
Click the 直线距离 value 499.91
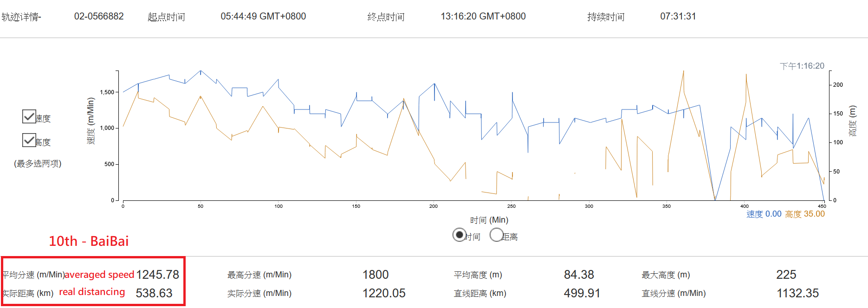(x=582, y=293)
